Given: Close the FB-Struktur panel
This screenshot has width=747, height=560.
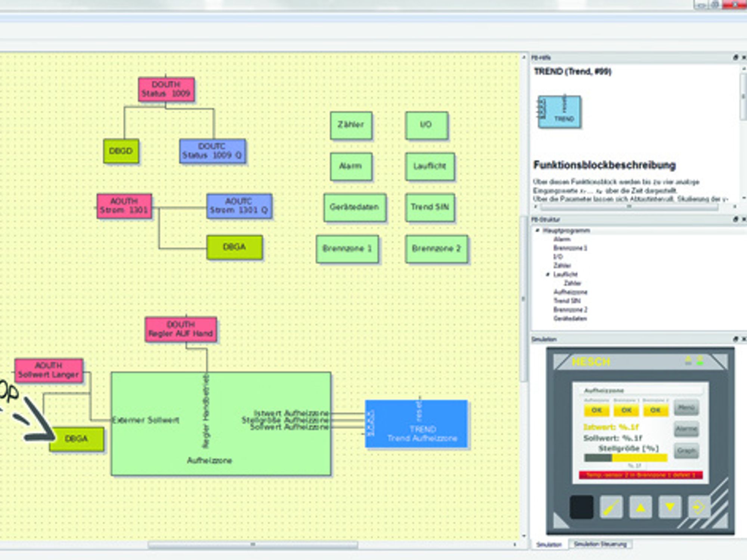Looking at the screenshot, I should point(744,219).
